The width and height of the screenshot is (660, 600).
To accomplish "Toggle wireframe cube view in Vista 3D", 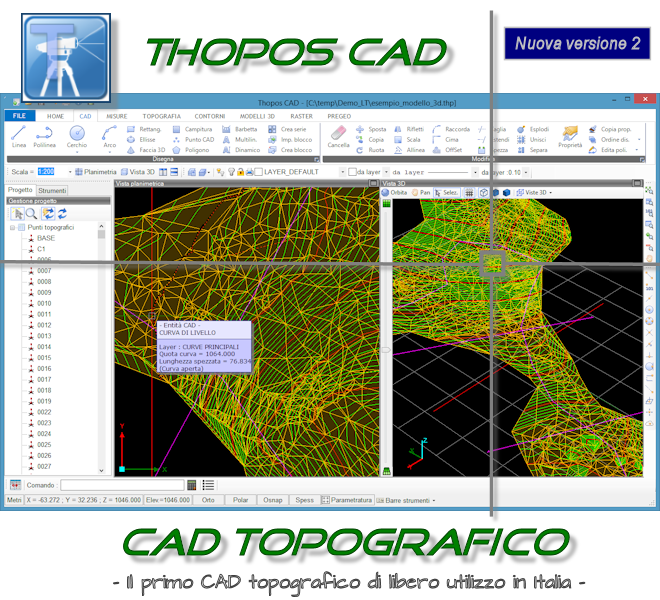I will [484, 192].
